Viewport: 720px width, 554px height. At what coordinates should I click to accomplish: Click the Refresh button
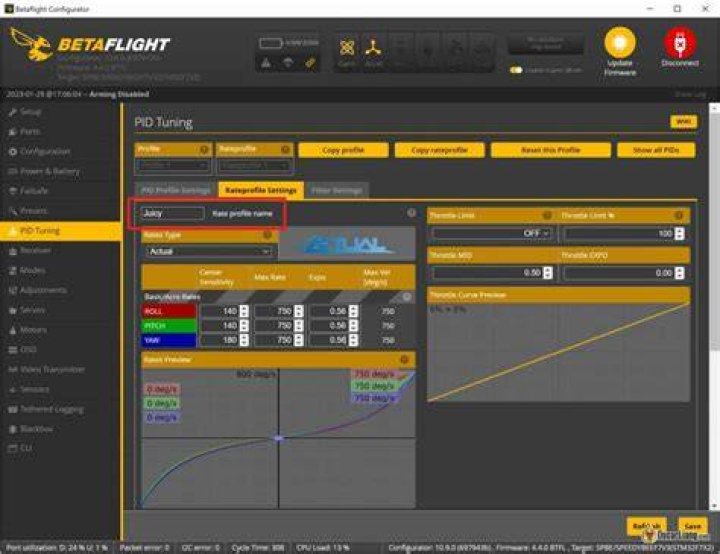tap(647, 526)
